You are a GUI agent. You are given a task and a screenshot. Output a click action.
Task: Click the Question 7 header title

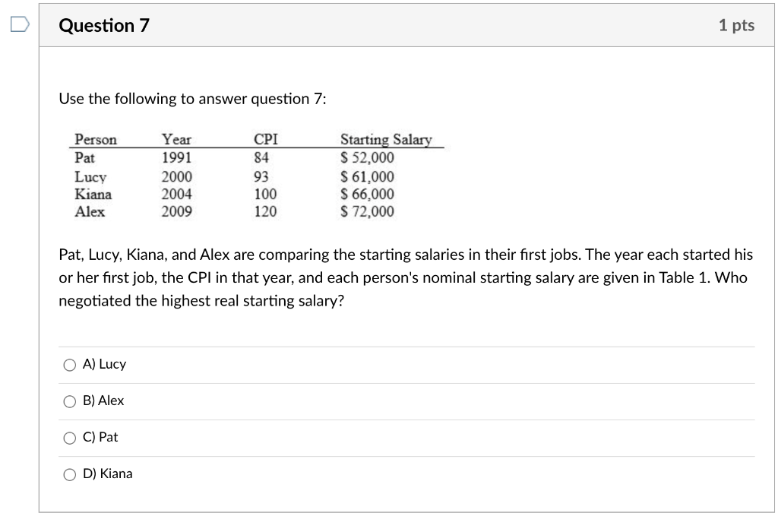coord(105,24)
